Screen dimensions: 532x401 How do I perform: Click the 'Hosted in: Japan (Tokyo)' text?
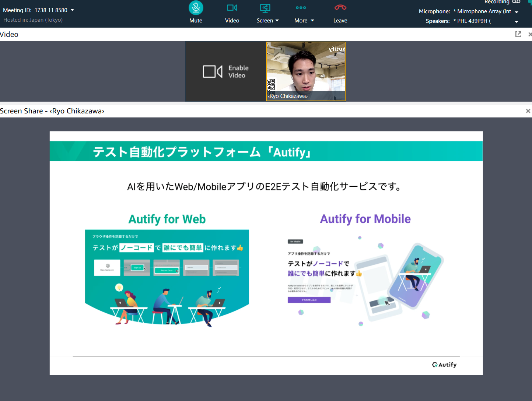pyautogui.click(x=33, y=20)
